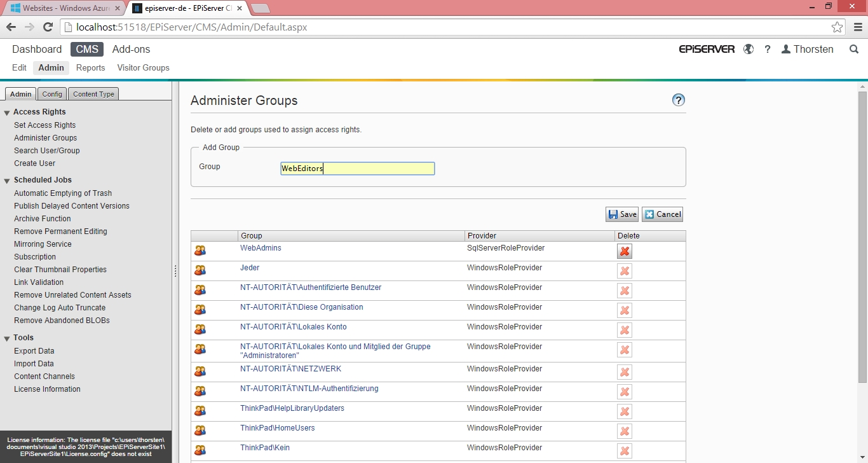Open the Thorsten user menu

807,49
